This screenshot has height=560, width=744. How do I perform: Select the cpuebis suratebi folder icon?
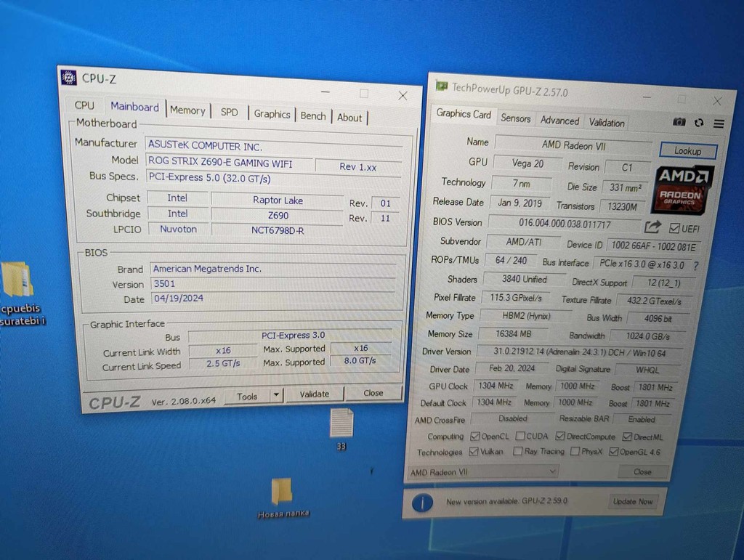(x=18, y=280)
